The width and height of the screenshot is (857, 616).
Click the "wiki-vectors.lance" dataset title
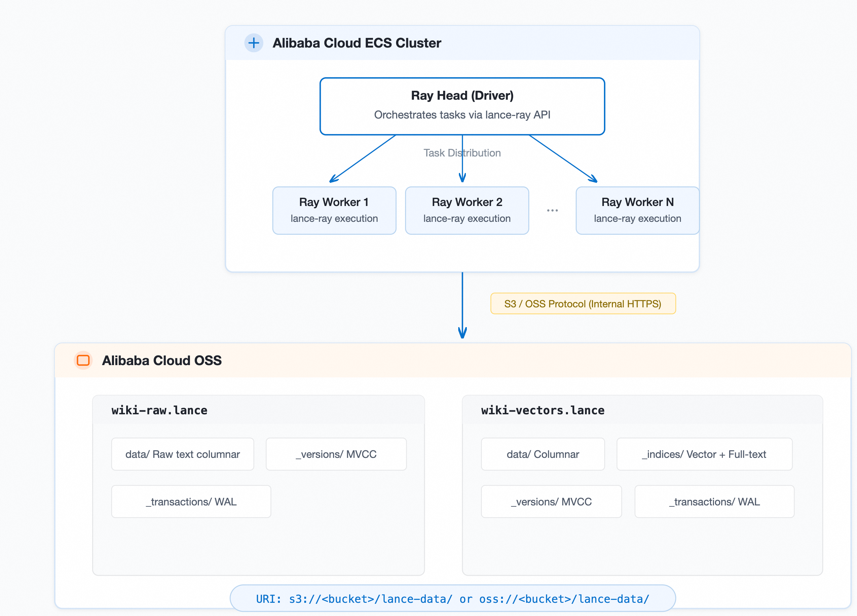[542, 410]
